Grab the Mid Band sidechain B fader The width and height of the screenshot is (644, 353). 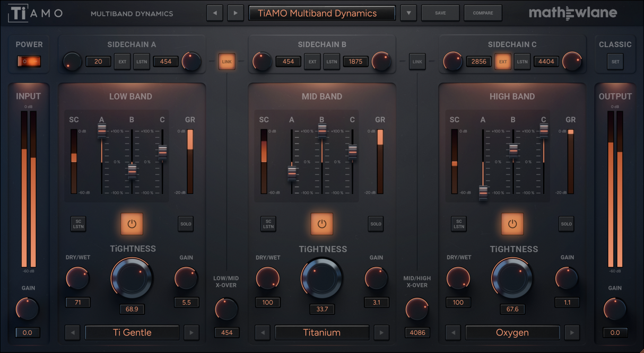pyautogui.click(x=322, y=130)
